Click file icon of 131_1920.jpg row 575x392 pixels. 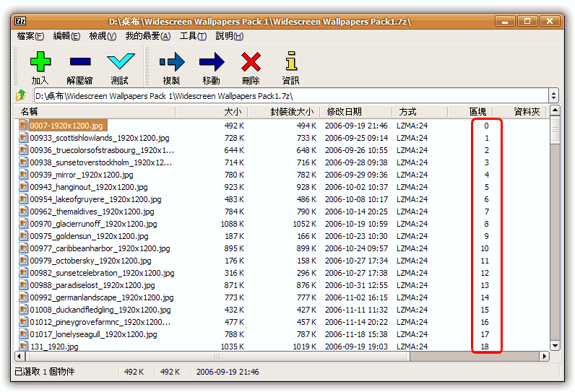23,346
